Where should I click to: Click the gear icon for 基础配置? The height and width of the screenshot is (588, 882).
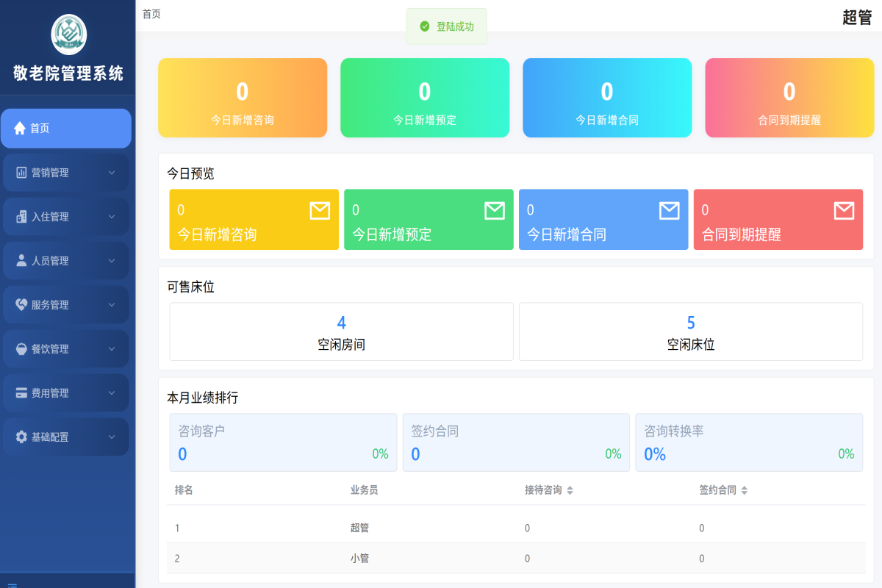(22, 437)
